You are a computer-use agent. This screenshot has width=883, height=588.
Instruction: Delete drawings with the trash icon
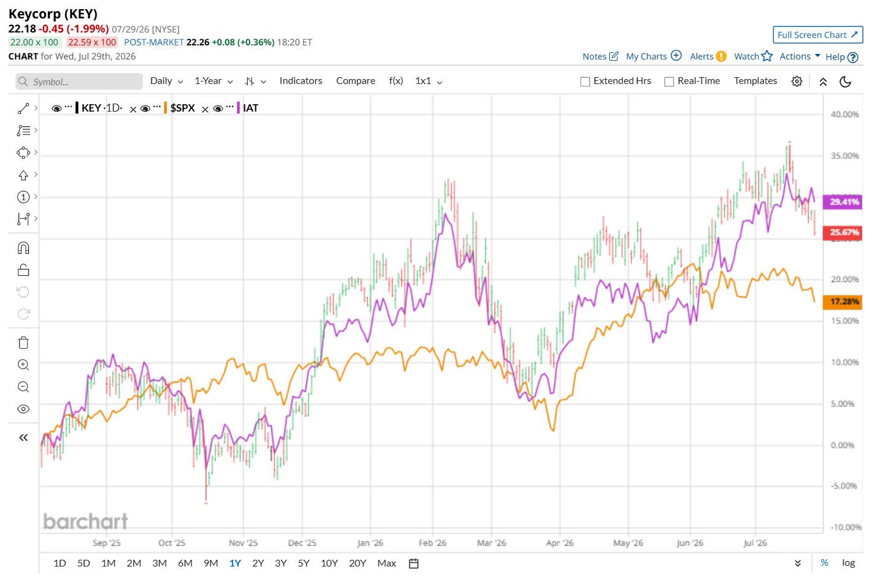point(23,343)
